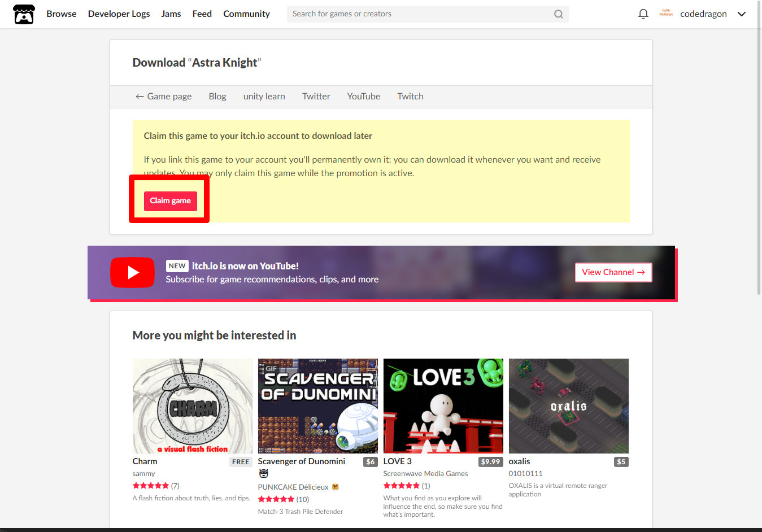Open the YouTube link in game bar

pyautogui.click(x=363, y=97)
